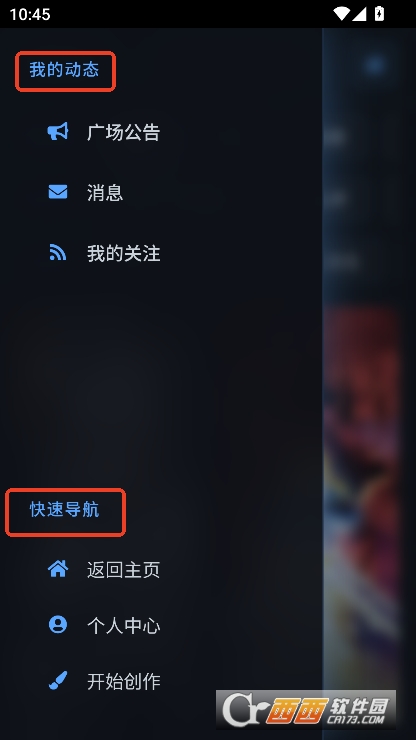
Task: Click the 我的动态 section header
Action: click(x=64, y=70)
